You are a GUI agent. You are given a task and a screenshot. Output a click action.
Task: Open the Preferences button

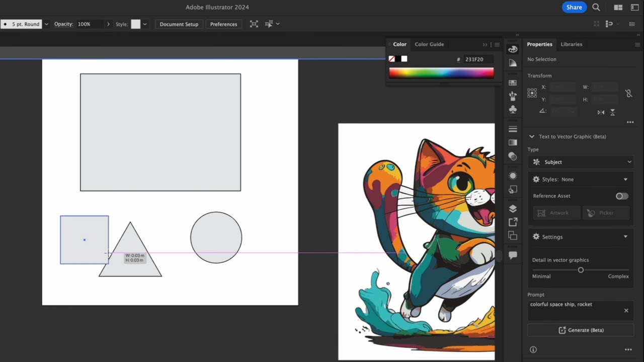coord(223,24)
